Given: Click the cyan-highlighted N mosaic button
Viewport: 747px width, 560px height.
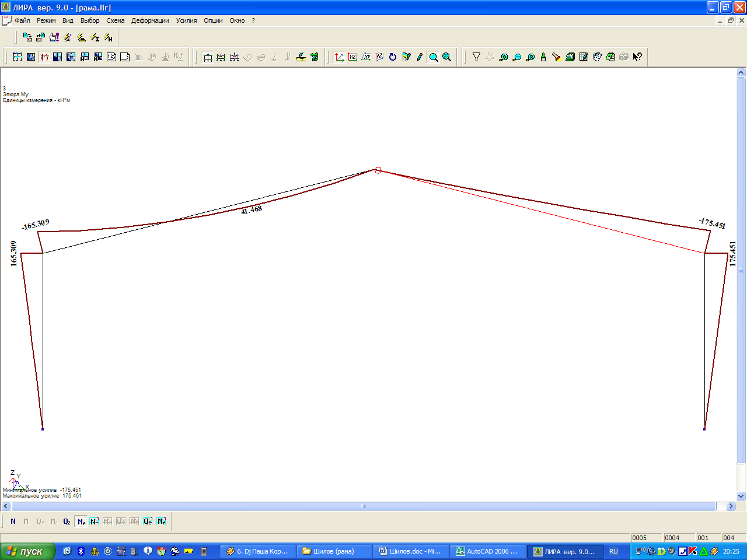Looking at the screenshot, I should (x=94, y=521).
